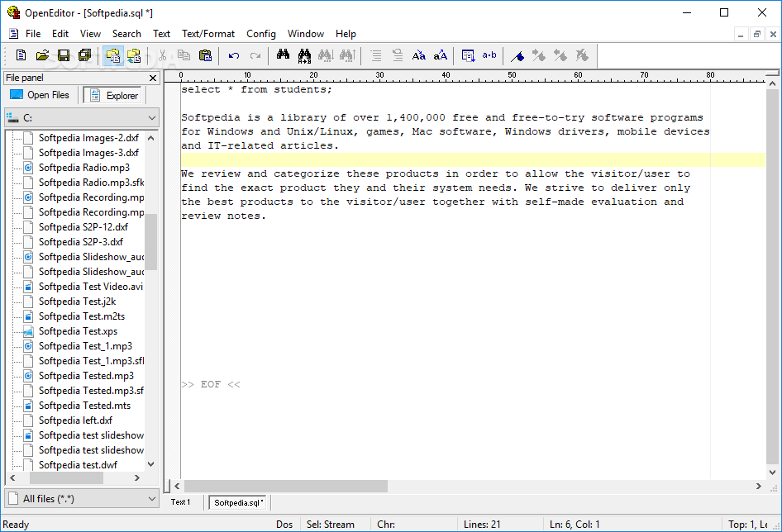Image resolution: width=782 pixels, height=532 pixels.
Task: Select Softpedia Test.xps file
Action: click(78, 331)
